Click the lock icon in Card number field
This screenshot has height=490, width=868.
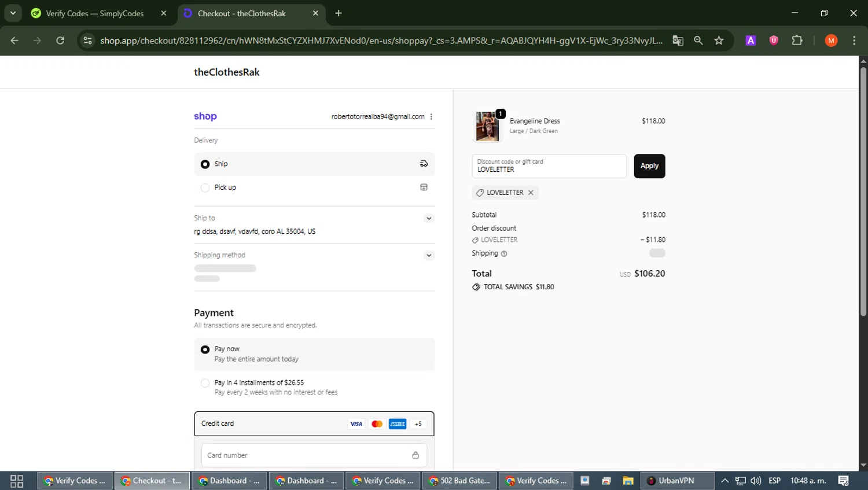click(415, 455)
